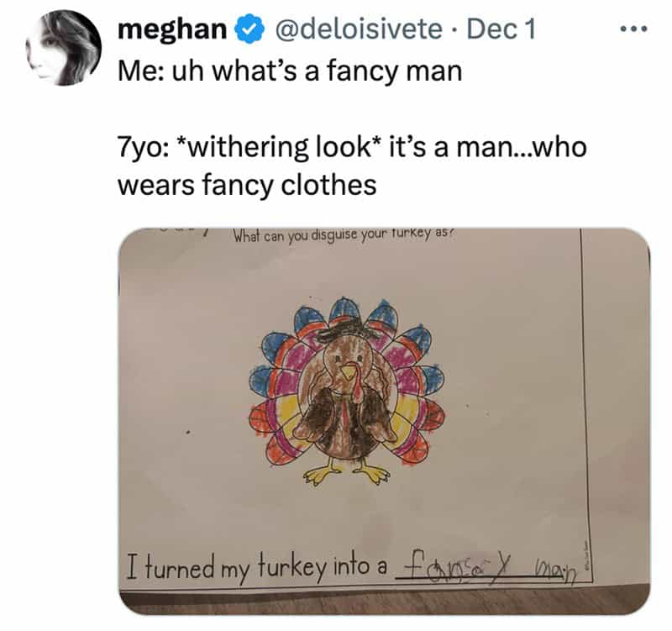
Task: Click the blue verified badge
Action: coord(244,30)
